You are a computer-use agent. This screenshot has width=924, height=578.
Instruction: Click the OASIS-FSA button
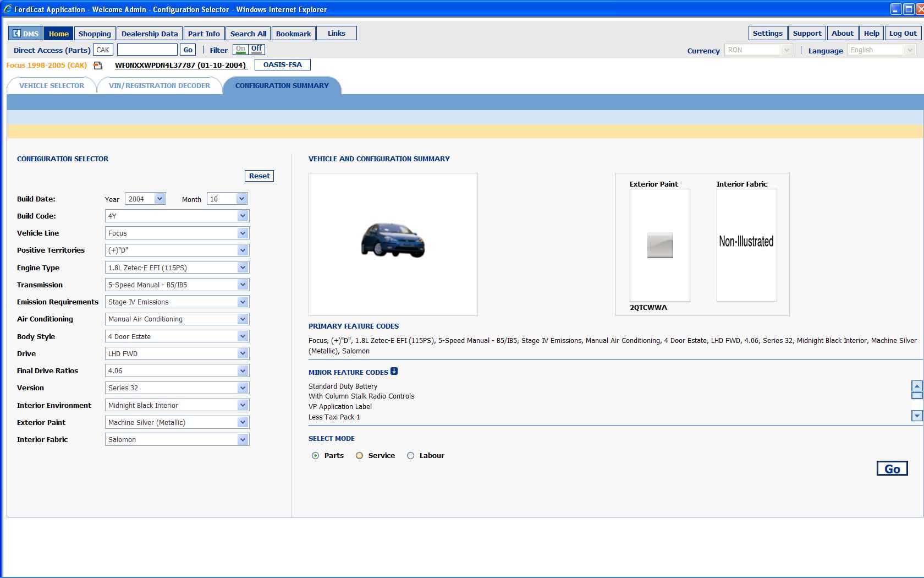pyautogui.click(x=283, y=65)
